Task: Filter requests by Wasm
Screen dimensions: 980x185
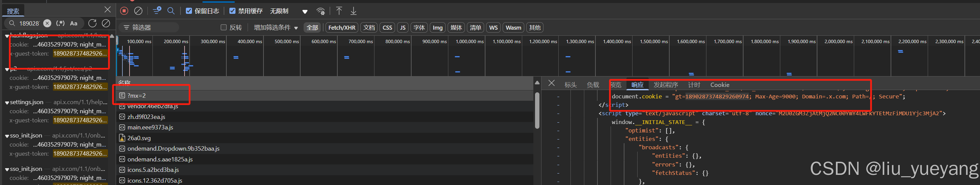Action: [x=513, y=27]
